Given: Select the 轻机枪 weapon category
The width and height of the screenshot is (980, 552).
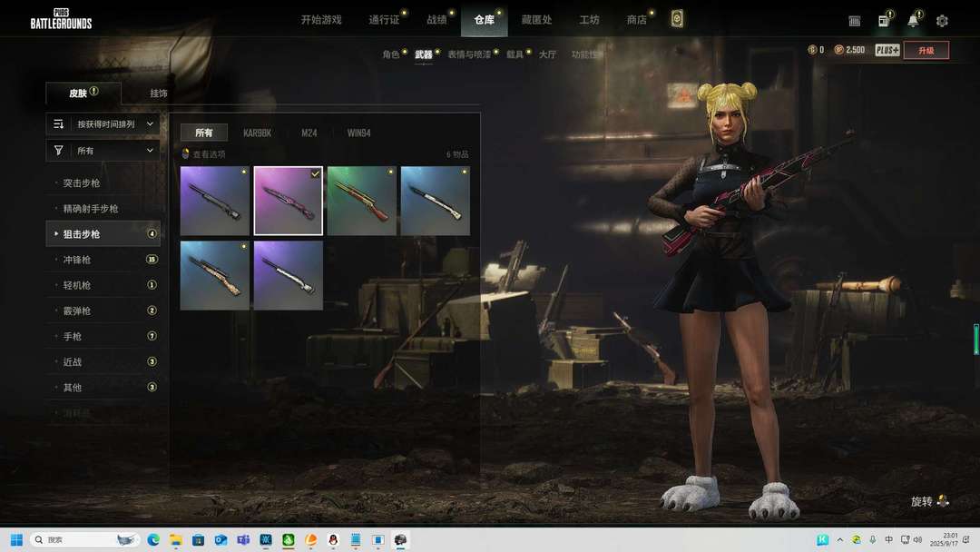Looking at the screenshot, I should point(103,285).
